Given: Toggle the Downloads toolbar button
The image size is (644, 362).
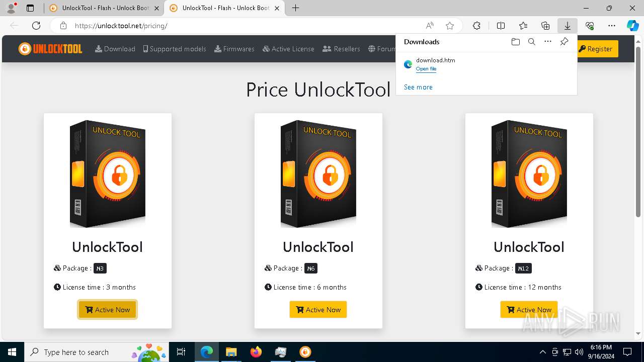Looking at the screenshot, I should pyautogui.click(x=568, y=26).
